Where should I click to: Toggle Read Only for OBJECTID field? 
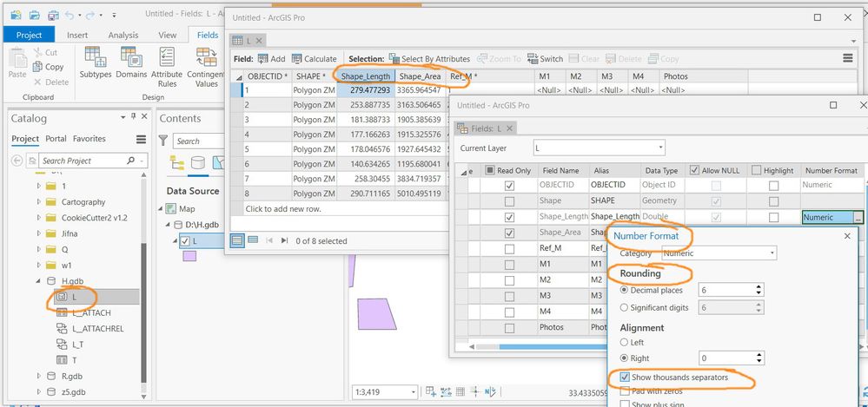[x=509, y=186]
